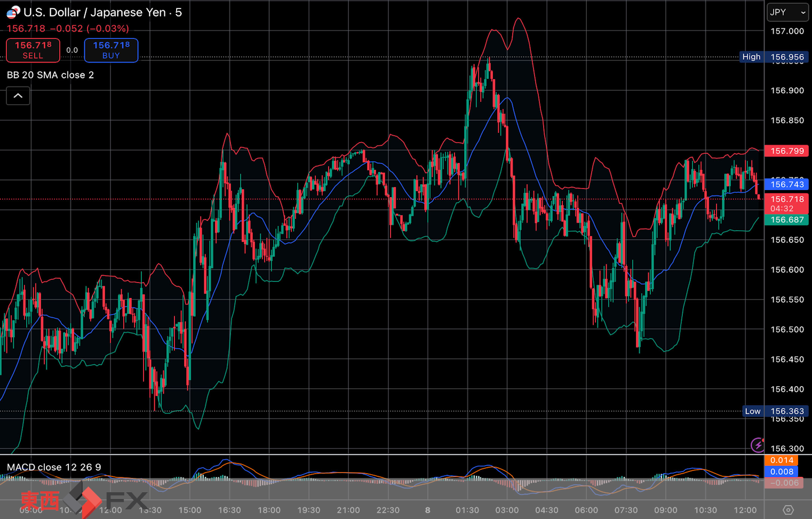Click the orange 0.014 MACD value label
The image size is (812, 519).
coord(782,460)
